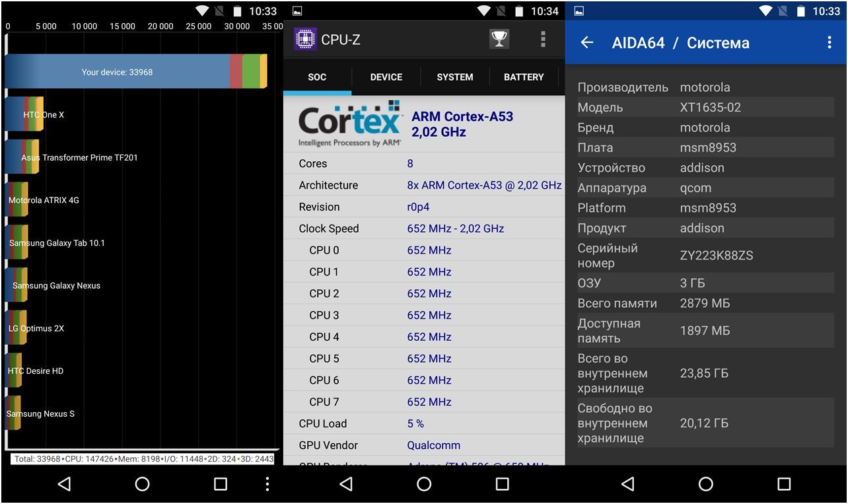Tap the Samsung Galaxy Nexus bar
Screen dimensions: 848x504
click(x=17, y=286)
